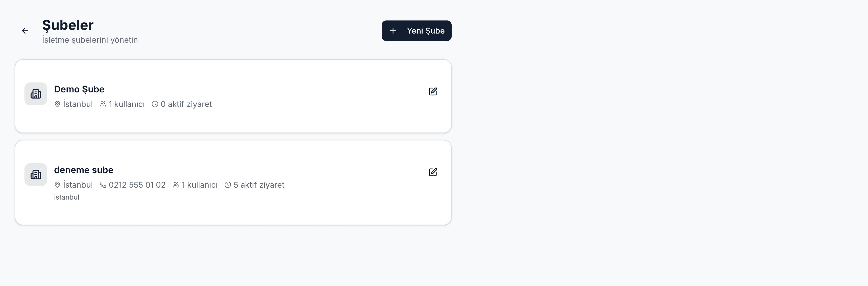Create a new branch with Yeni Şube
Viewport: 868px width, 286px height.
416,31
